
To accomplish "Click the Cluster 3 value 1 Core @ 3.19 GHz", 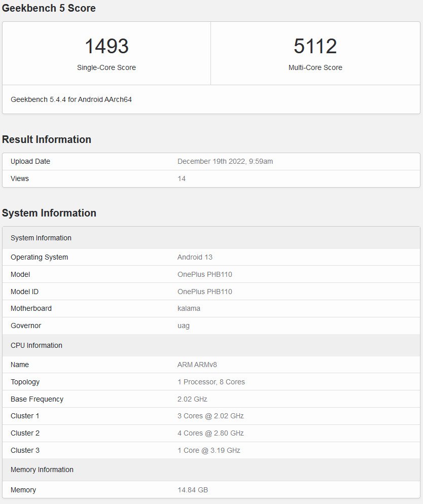I will 209,450.
